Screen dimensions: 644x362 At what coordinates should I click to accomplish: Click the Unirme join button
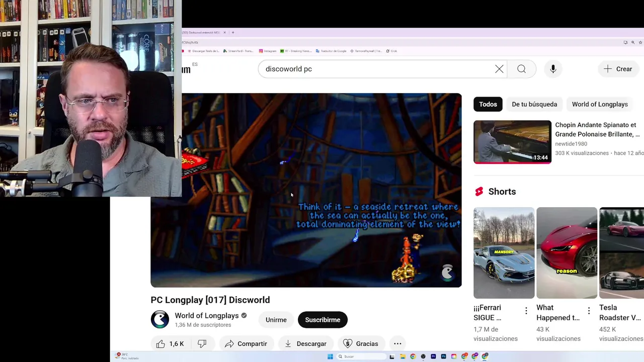click(x=276, y=320)
